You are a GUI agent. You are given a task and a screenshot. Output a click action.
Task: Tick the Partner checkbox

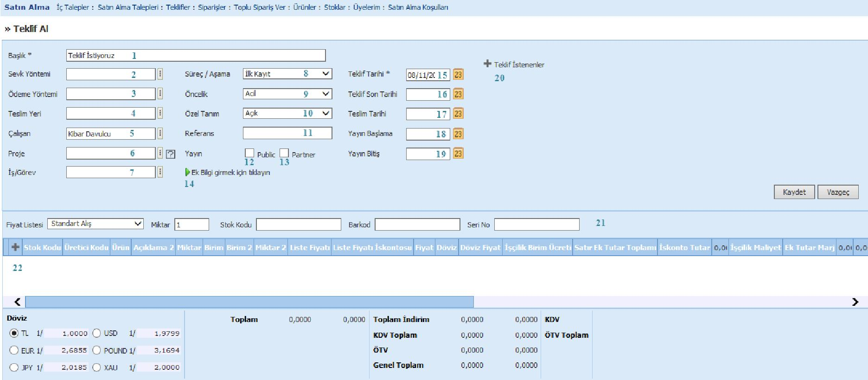pyautogui.click(x=284, y=153)
